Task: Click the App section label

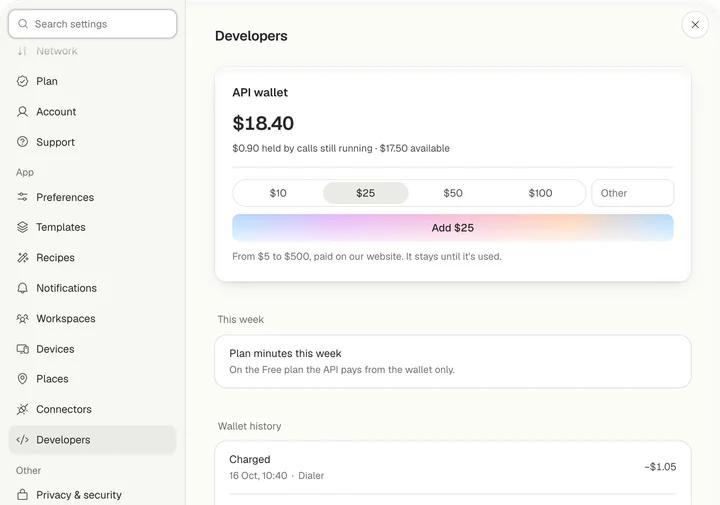Action: (x=25, y=172)
